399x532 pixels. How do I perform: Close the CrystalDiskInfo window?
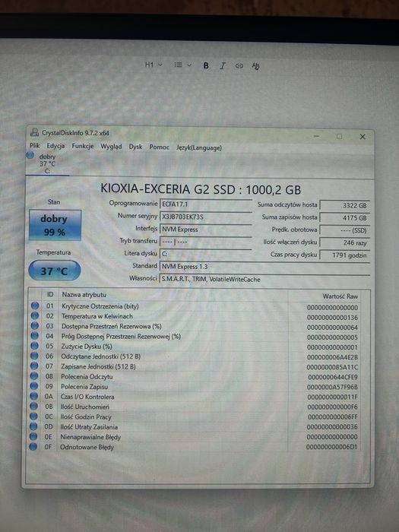pos(363,137)
